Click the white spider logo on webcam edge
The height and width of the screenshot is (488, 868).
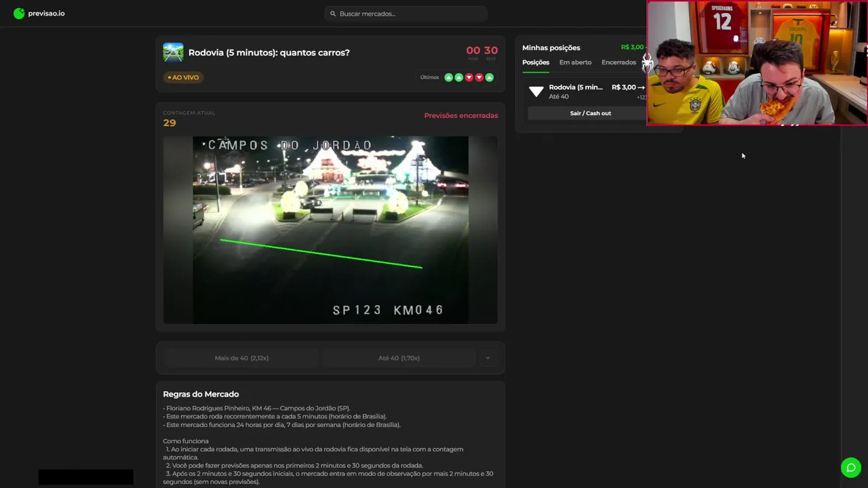pyautogui.click(x=647, y=64)
